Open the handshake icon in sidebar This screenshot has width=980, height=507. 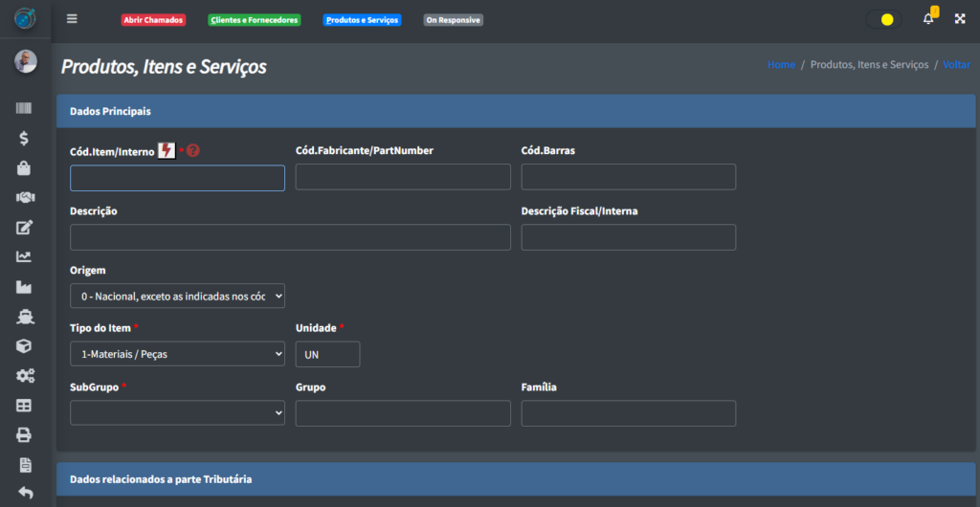click(x=24, y=197)
